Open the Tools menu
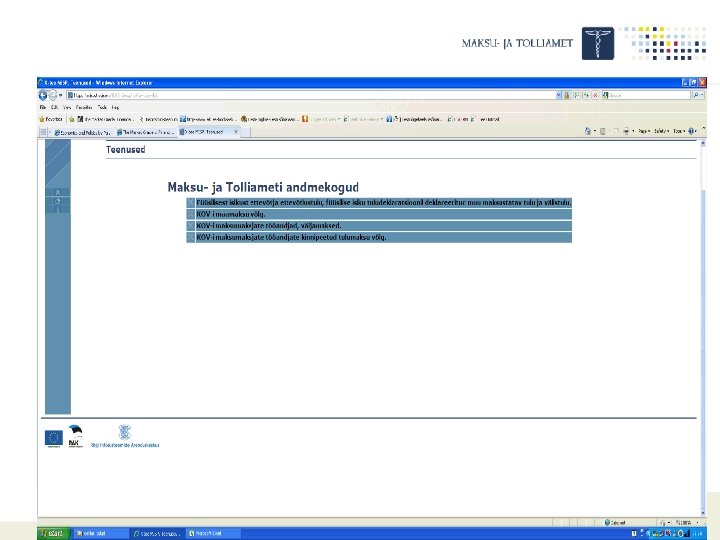The width and height of the screenshot is (720, 540). coord(102,107)
